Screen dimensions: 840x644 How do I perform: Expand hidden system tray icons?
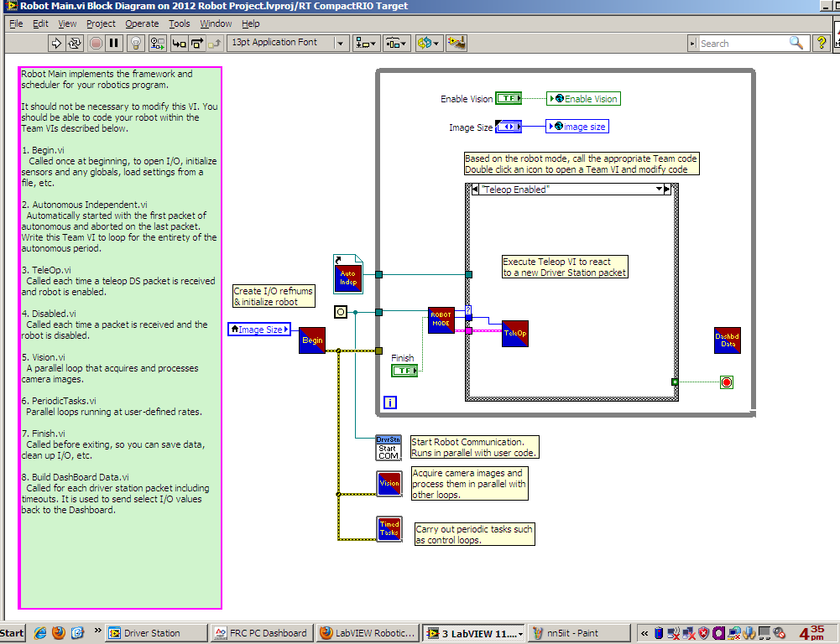(x=644, y=633)
